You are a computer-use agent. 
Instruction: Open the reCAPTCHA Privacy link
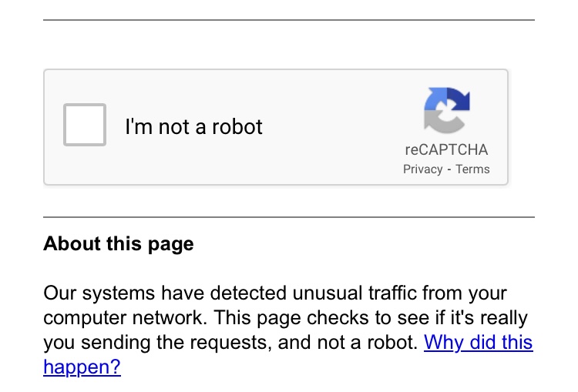pyautogui.click(x=422, y=169)
